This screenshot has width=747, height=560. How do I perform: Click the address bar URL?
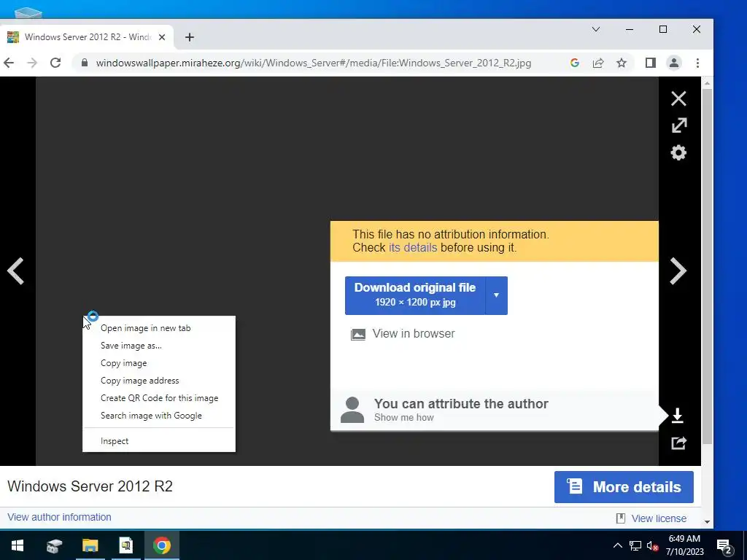(314, 63)
